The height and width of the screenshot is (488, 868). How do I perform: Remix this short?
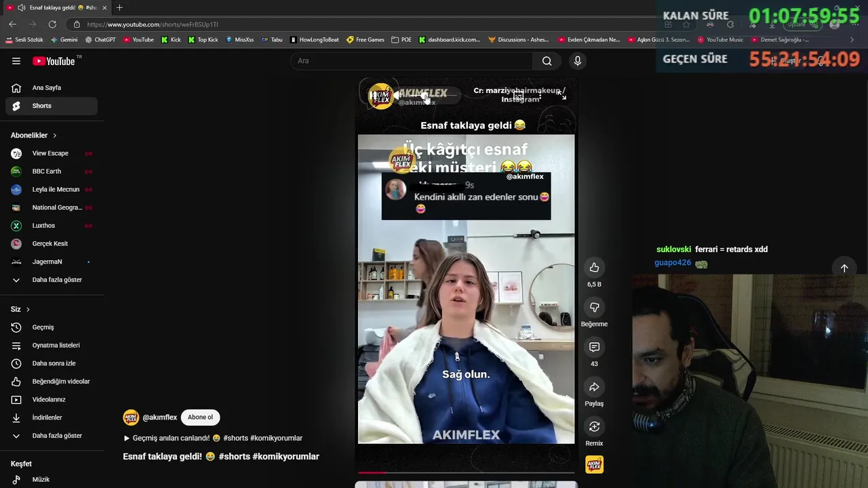click(594, 426)
